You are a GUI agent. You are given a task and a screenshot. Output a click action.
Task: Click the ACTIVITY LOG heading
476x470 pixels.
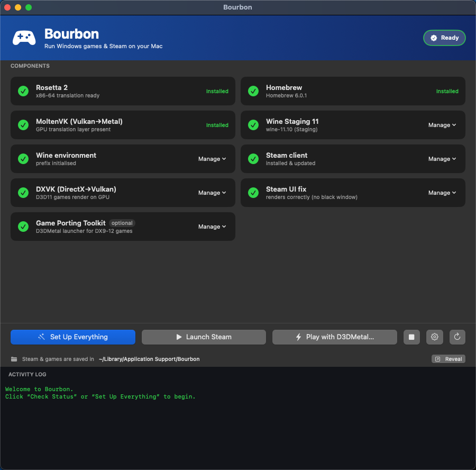point(28,374)
